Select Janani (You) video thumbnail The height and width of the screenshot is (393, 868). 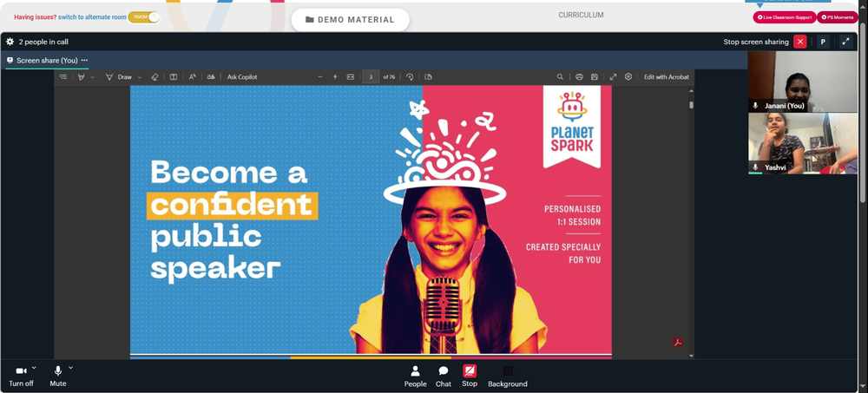[x=803, y=82]
